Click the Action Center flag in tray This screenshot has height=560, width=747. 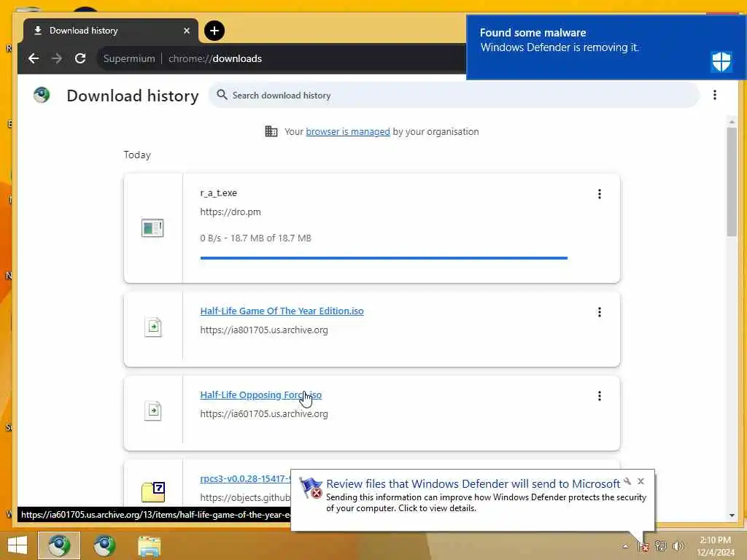[x=643, y=545]
